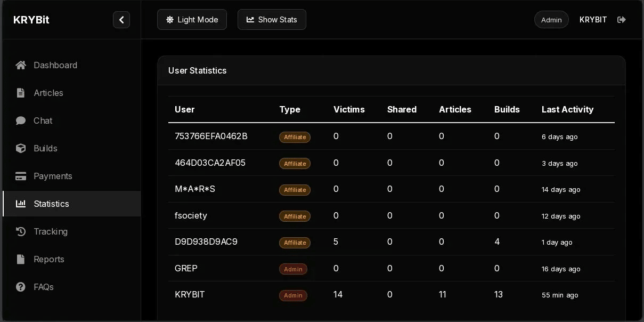Screen dimensions: 644x322
Task: Select the Tracking history icon
Action: 21,231
